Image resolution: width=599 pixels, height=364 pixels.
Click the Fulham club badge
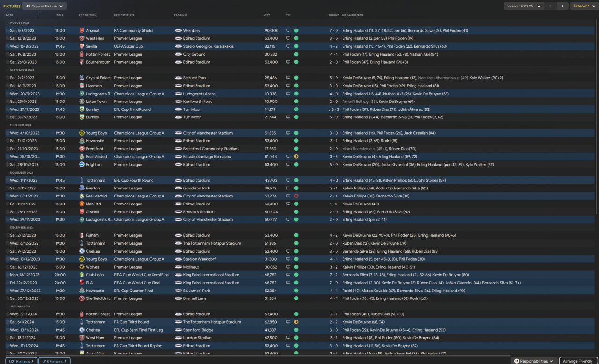click(x=82, y=235)
